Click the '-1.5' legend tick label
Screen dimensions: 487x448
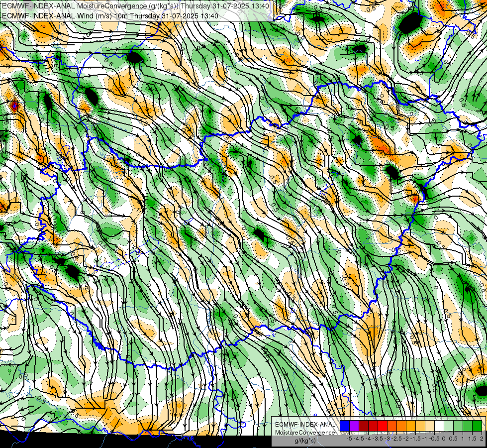click(x=416, y=439)
